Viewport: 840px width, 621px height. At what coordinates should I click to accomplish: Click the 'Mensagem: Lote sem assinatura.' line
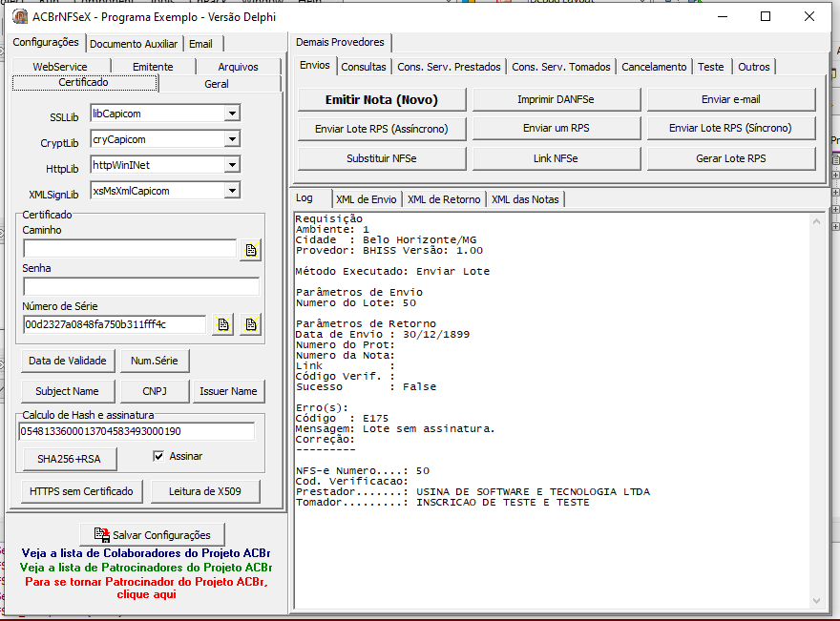pyautogui.click(x=395, y=429)
